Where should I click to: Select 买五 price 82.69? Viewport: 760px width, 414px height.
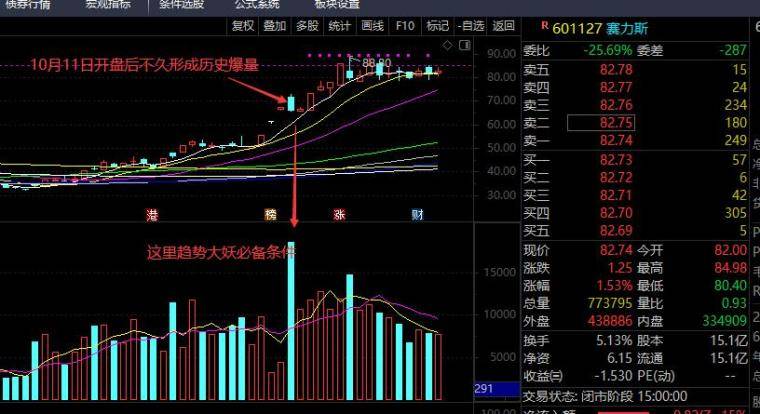[x=616, y=231]
